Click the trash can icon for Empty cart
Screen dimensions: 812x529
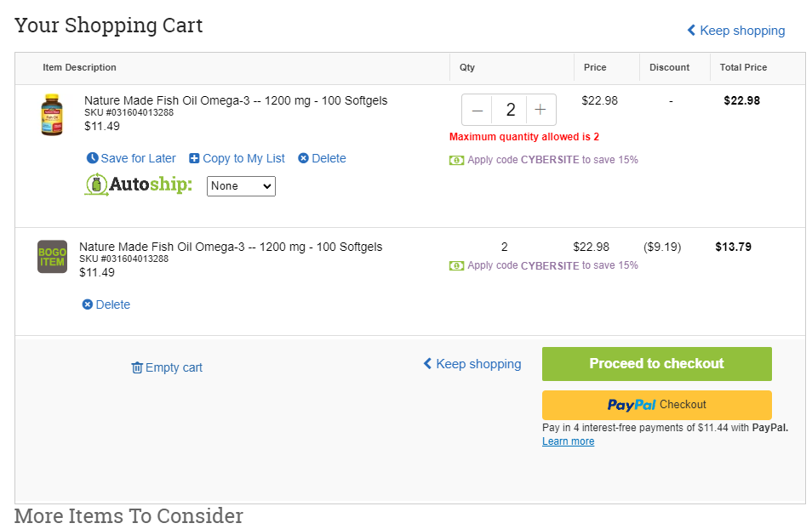[x=137, y=367]
